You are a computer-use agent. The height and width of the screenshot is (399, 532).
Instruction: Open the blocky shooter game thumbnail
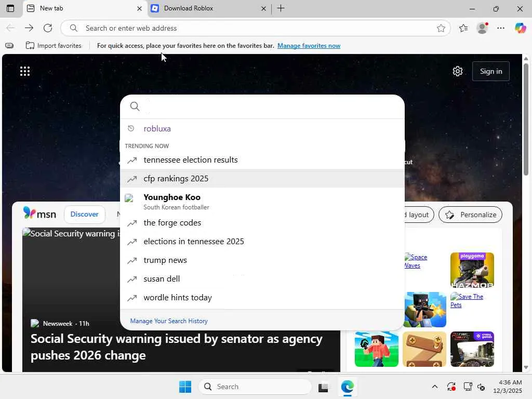pos(424,310)
